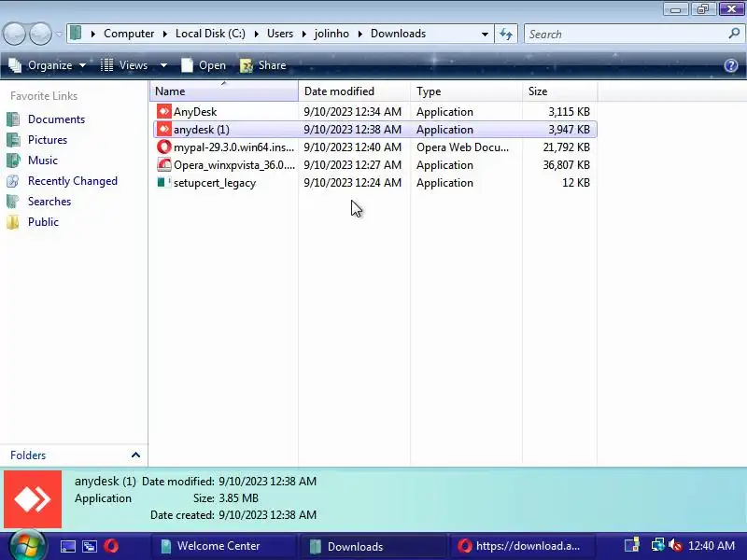Click the muted volume tray icon

point(674,545)
